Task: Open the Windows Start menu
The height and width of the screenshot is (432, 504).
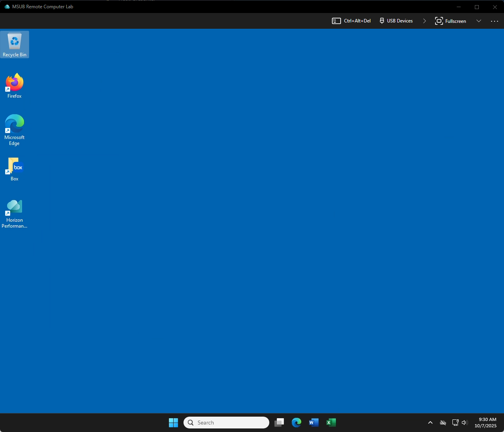Action: point(173,423)
